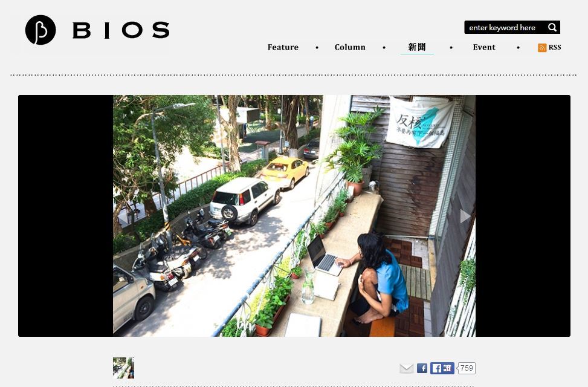Show next slide with right arrow
This screenshot has width=588, height=387.
[x=465, y=216]
